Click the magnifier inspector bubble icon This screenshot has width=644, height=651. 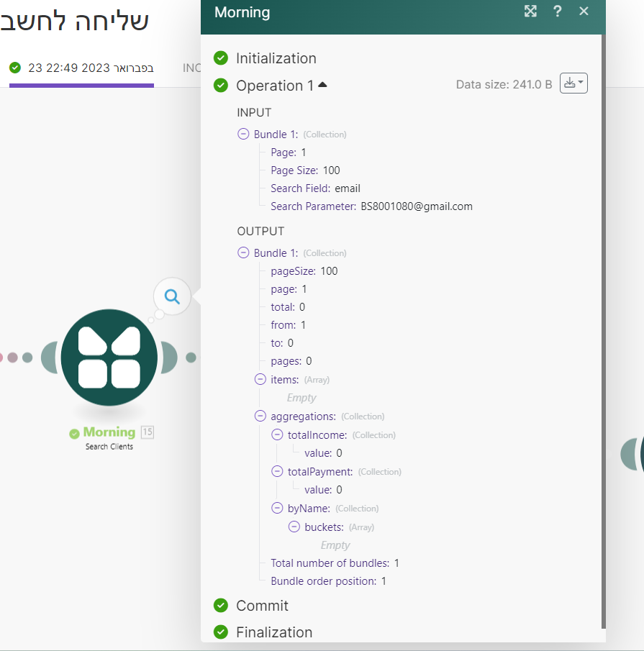coord(172,296)
